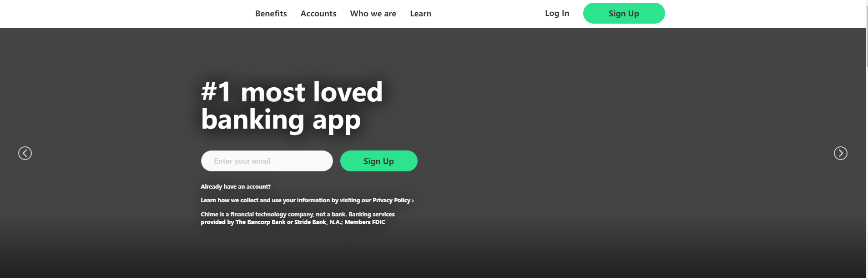Open the Accounts menu
Screen dimensions: 868x280
pyautogui.click(x=318, y=14)
